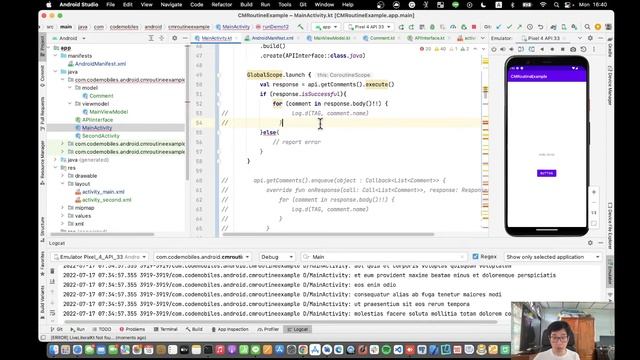
Task: Click emulator home circle button
Action: [x=552, y=49]
